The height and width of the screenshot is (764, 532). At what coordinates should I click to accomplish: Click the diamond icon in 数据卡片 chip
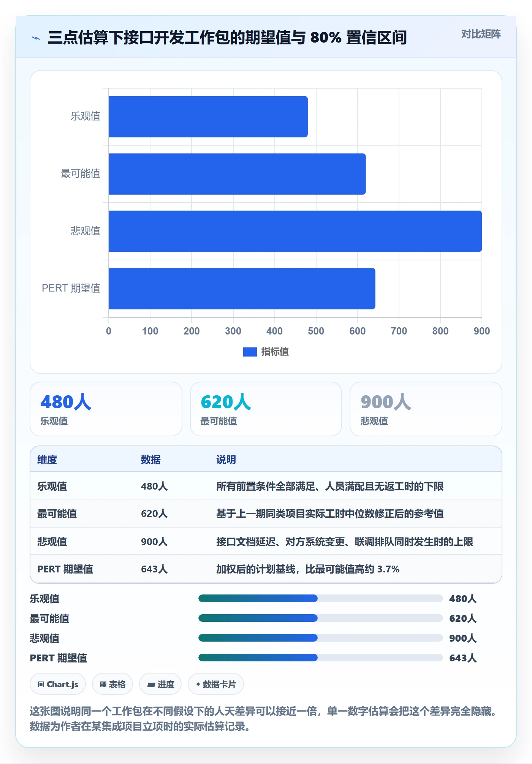(x=198, y=684)
